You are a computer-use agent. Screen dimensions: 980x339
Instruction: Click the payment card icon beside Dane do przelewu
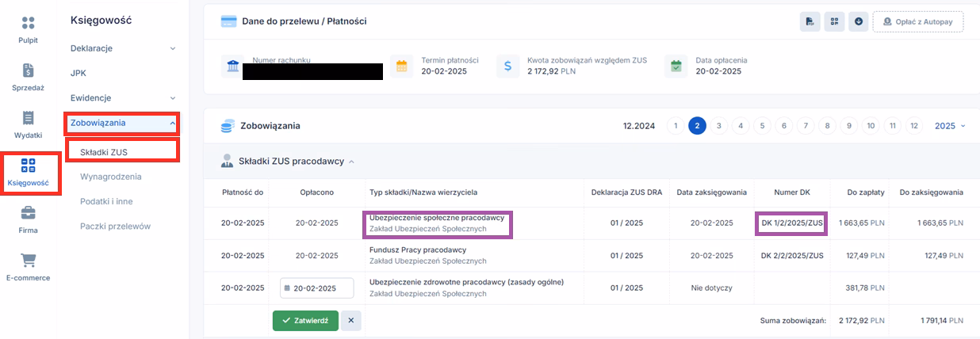tap(229, 21)
